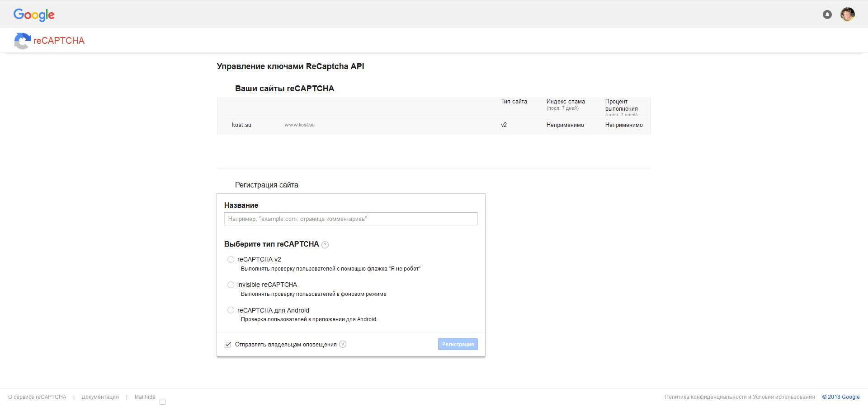Toggle Отправлять владельцам оповещения checkbox
The width and height of the screenshot is (868, 416).
[228, 345]
